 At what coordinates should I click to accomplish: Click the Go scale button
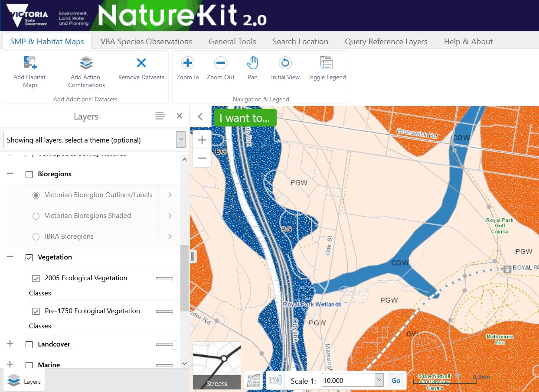pos(396,380)
